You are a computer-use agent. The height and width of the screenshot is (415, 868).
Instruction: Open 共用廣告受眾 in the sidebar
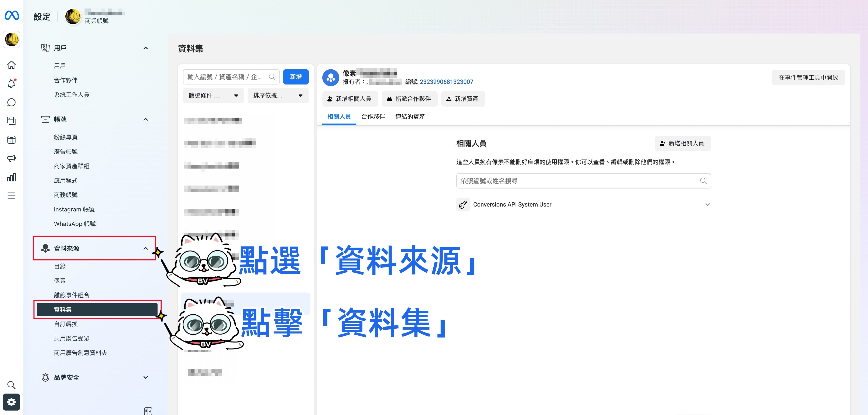tap(72, 339)
